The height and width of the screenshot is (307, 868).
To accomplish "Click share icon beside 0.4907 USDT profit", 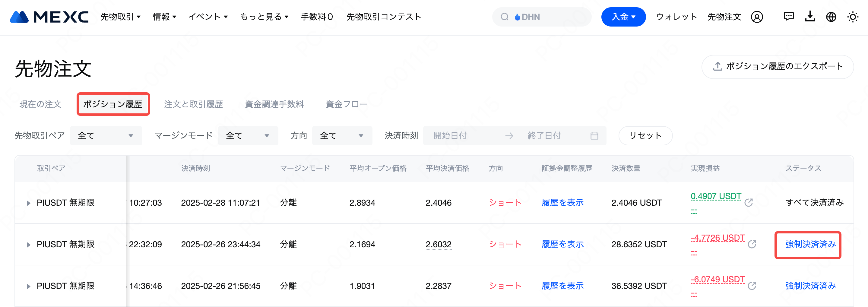I will click(x=749, y=203).
